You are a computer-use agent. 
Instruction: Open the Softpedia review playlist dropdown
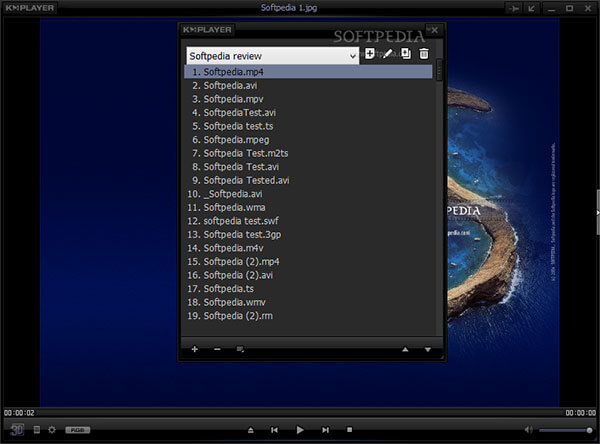[273, 56]
